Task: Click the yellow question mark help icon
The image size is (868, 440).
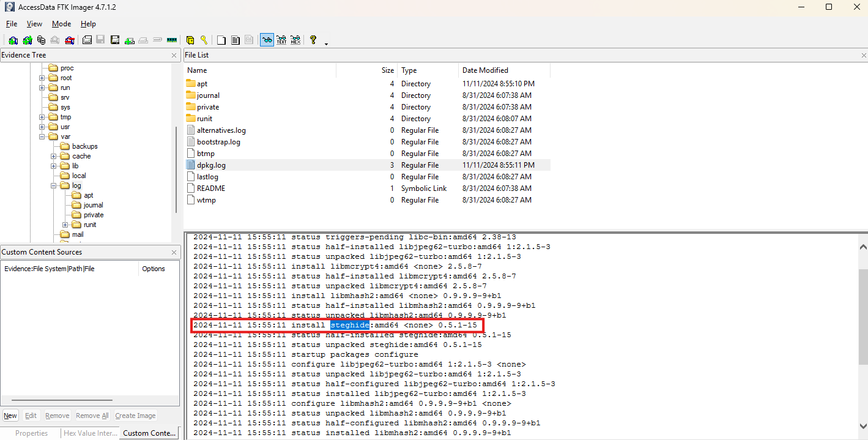Action: 313,40
